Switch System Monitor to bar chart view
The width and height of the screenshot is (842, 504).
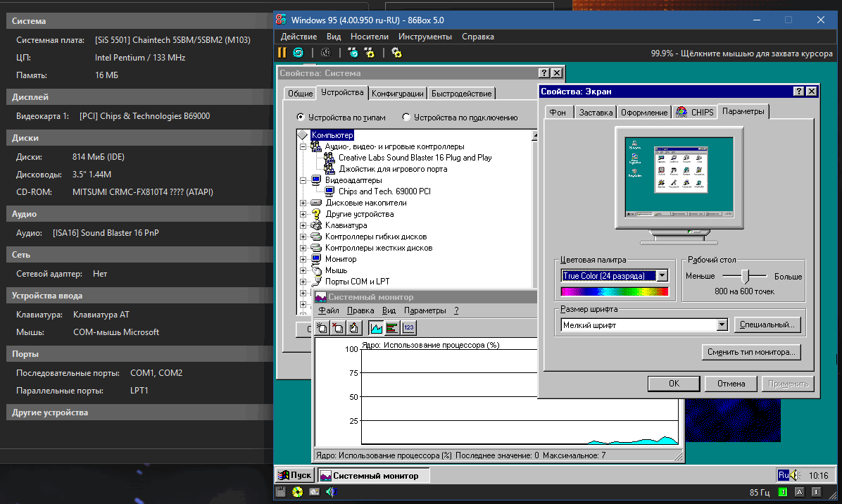pyautogui.click(x=392, y=327)
